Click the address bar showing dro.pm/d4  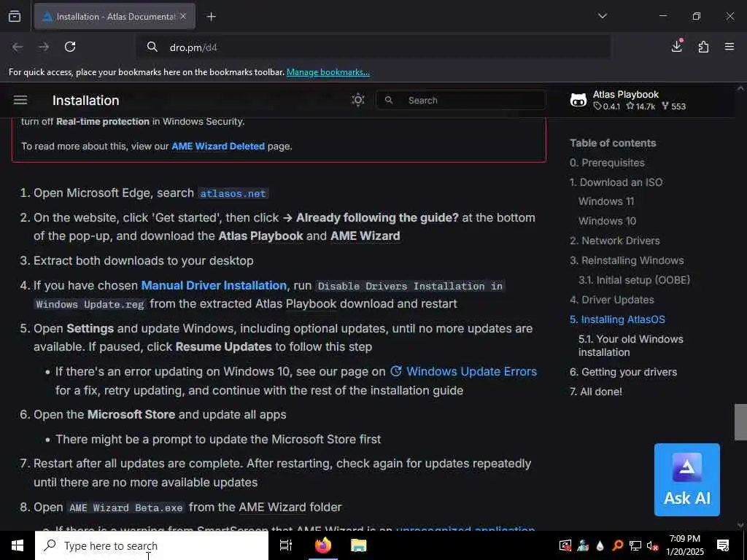373,47
